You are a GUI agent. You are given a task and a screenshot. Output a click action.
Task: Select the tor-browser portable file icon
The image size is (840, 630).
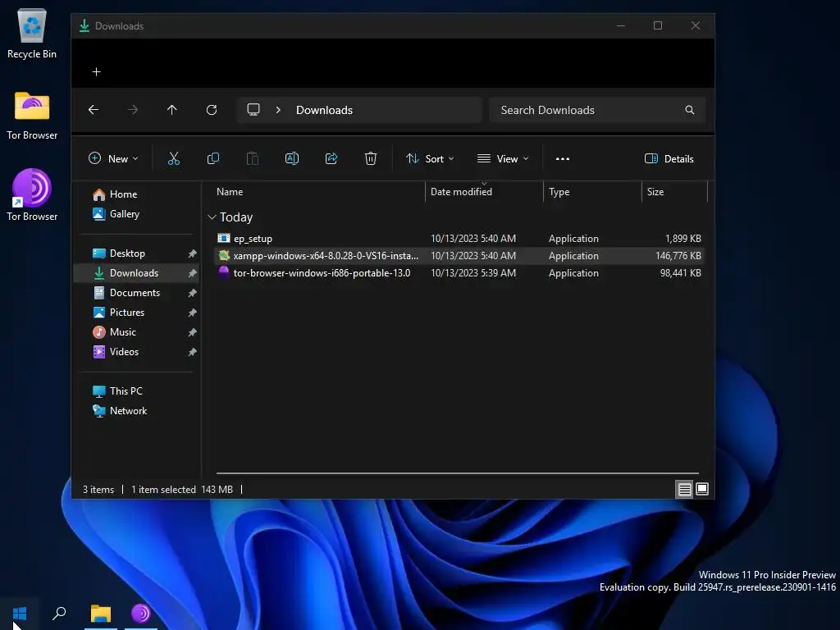(224, 272)
